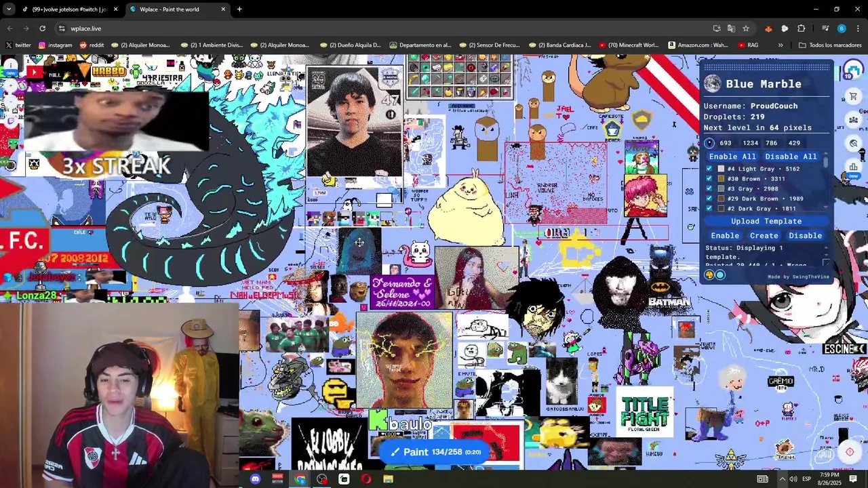868x488 pixels.
Task: Open the twitter bookmark
Action: click(18, 45)
